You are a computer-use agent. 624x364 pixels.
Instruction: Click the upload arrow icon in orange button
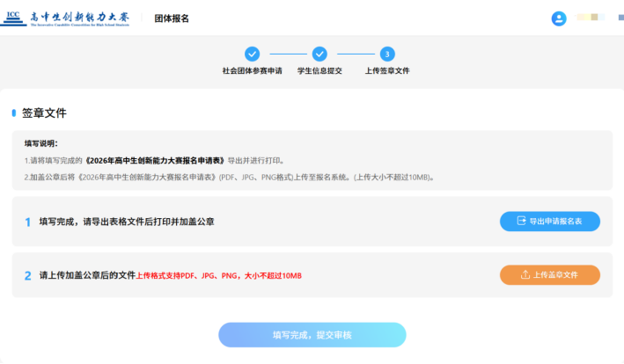[x=525, y=275]
